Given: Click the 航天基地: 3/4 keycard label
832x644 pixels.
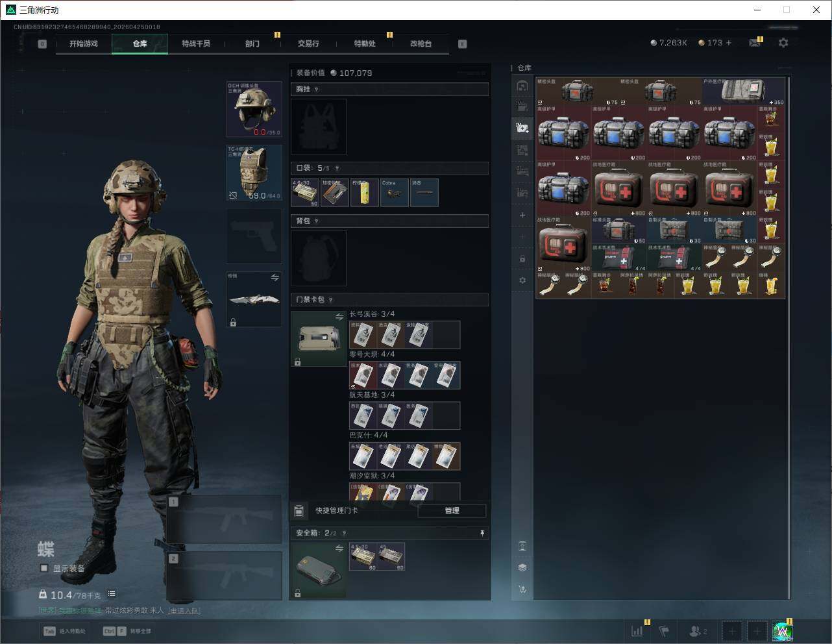Looking at the screenshot, I should [x=372, y=395].
